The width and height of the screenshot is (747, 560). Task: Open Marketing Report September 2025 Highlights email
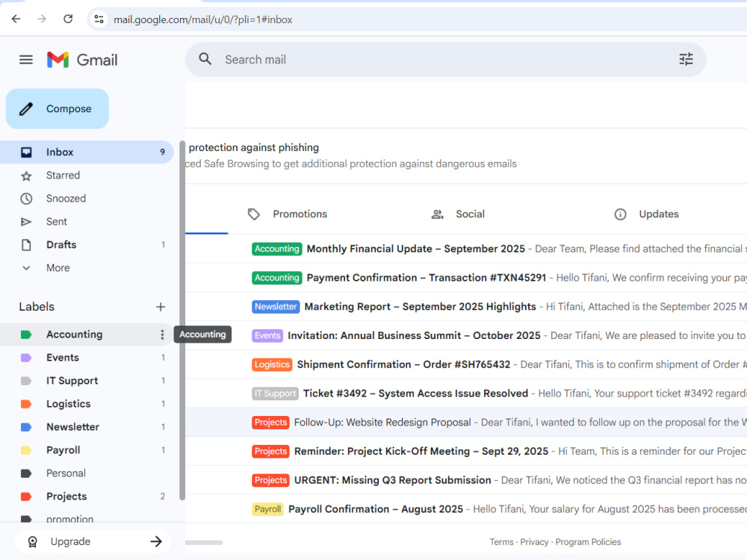[x=466, y=307]
